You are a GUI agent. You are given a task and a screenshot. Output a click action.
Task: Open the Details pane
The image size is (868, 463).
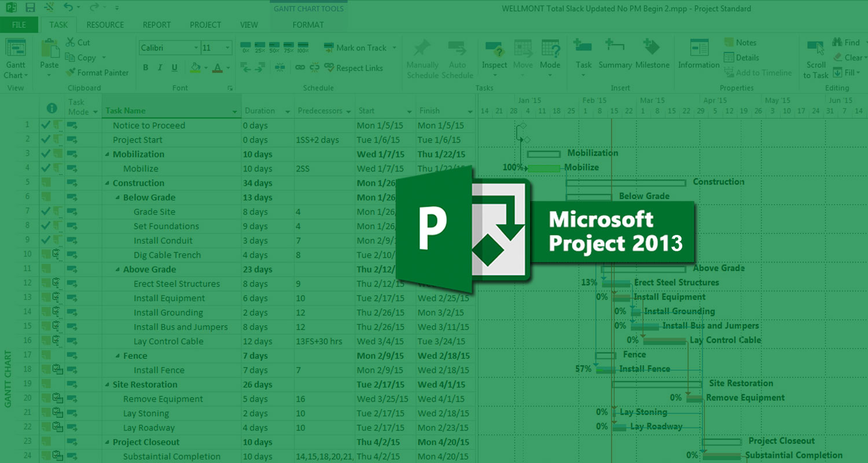pos(741,57)
